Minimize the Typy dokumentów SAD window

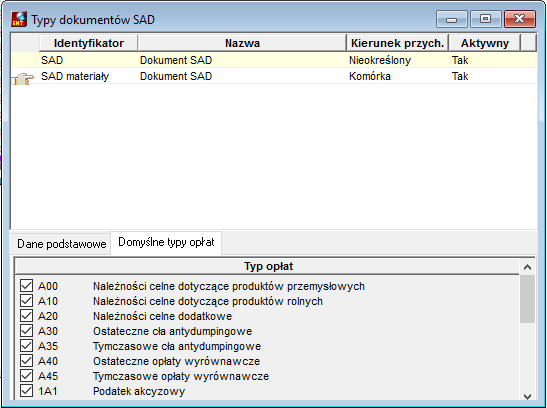451,19
